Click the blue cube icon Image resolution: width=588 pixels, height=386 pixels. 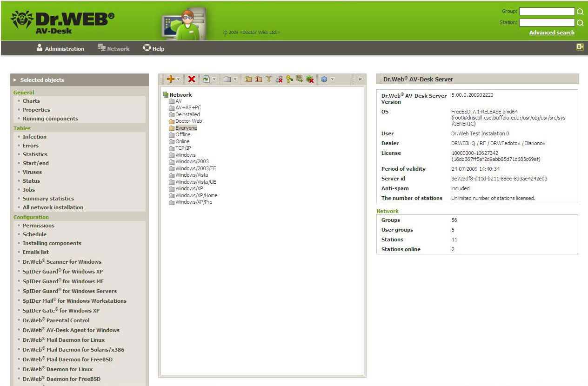[324, 79]
